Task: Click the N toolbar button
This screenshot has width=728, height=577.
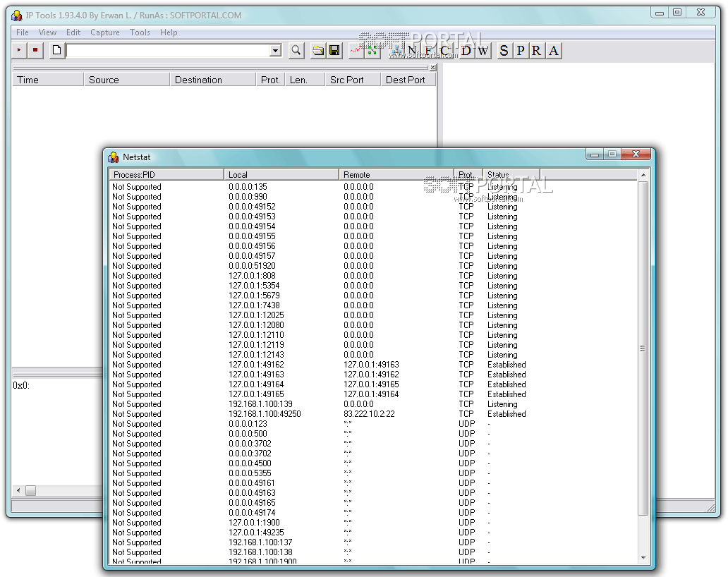Action: click(x=412, y=50)
